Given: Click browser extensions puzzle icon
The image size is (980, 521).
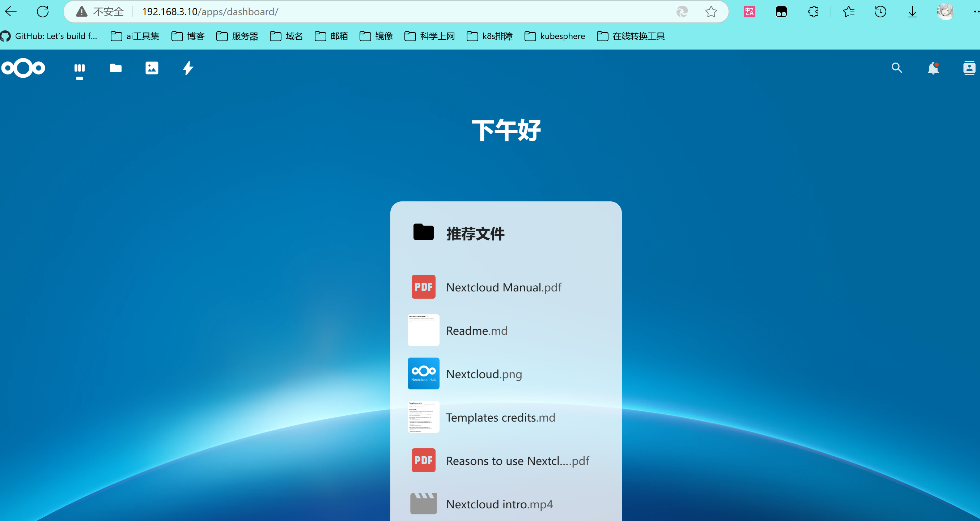Looking at the screenshot, I should [x=813, y=12].
